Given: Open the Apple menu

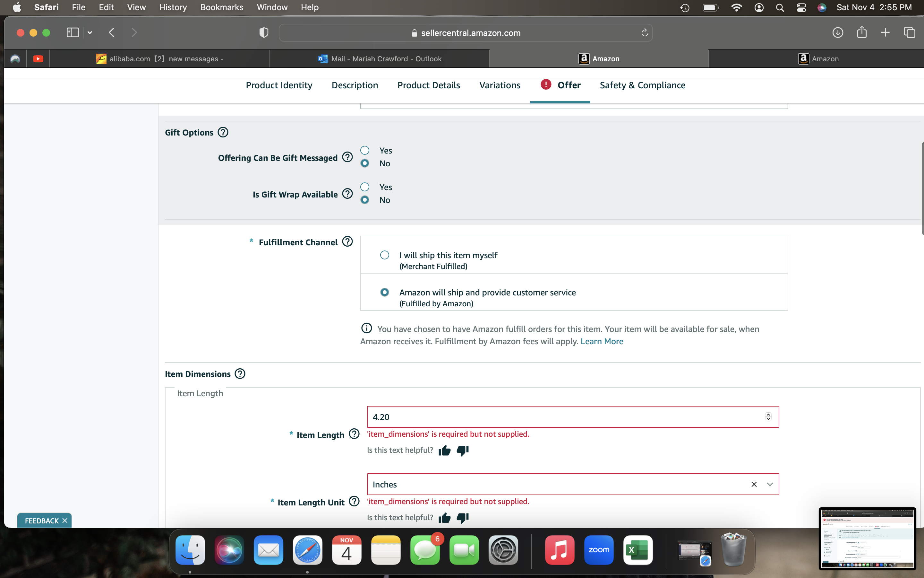Looking at the screenshot, I should coord(17,7).
